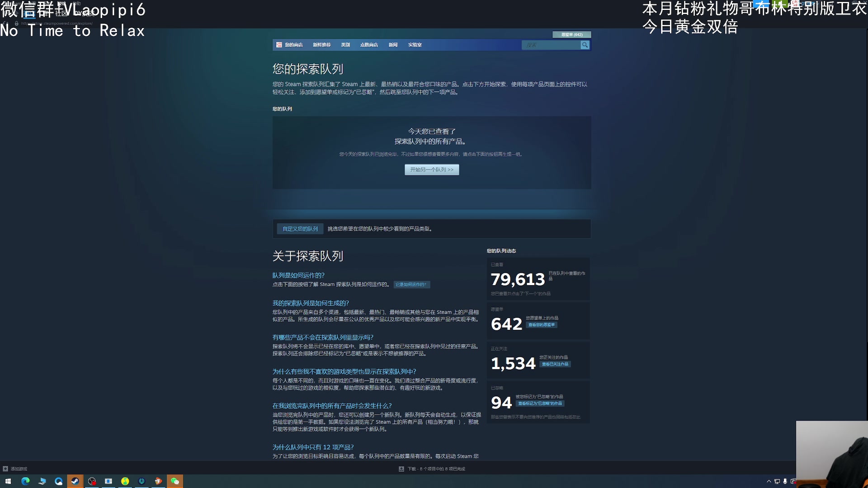Viewport: 868px width, 488px height.
Task: Open the computer-cleaner icon on the taskbar
Action: click(x=42, y=481)
